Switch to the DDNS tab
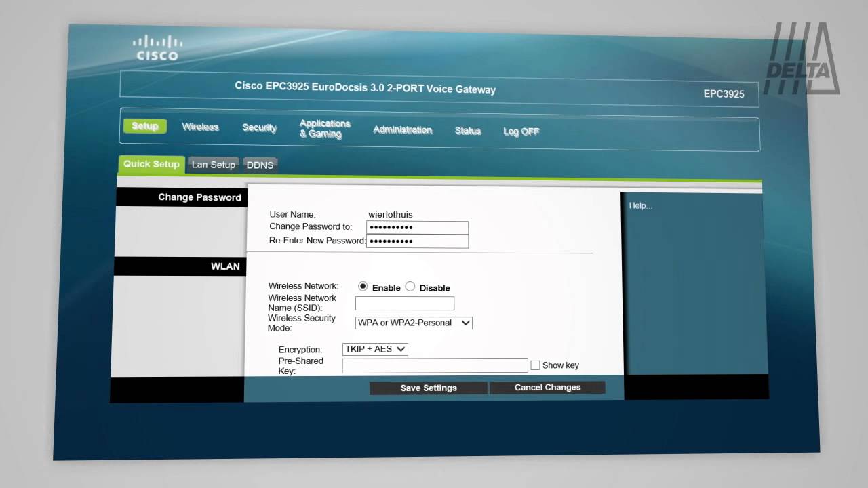 [x=260, y=165]
